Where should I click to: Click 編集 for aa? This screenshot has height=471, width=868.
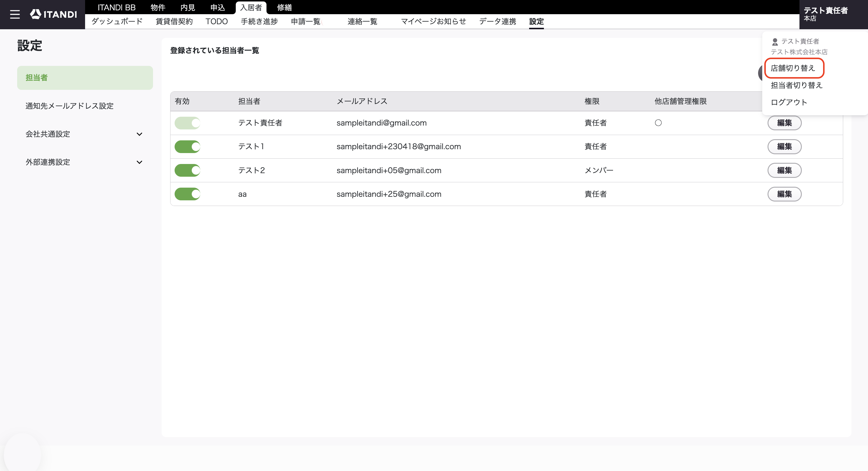click(784, 194)
